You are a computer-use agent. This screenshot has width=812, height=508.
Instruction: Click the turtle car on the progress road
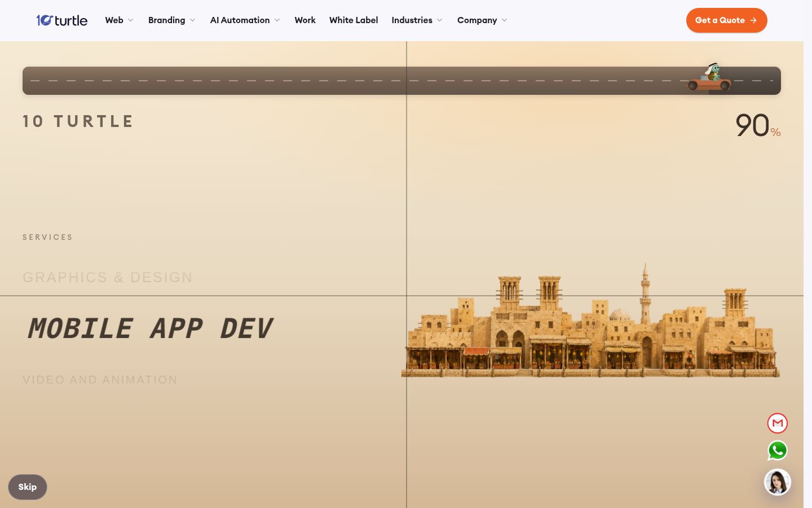pos(709,77)
